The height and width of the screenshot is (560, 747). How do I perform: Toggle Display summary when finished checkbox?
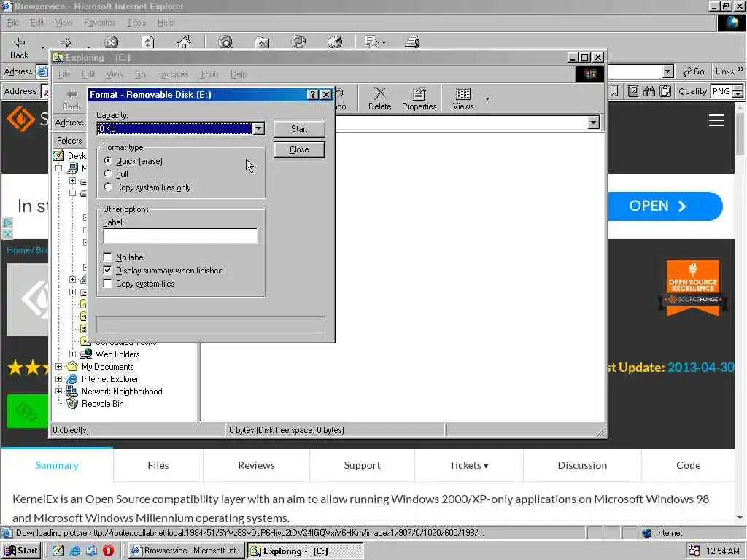coord(108,270)
